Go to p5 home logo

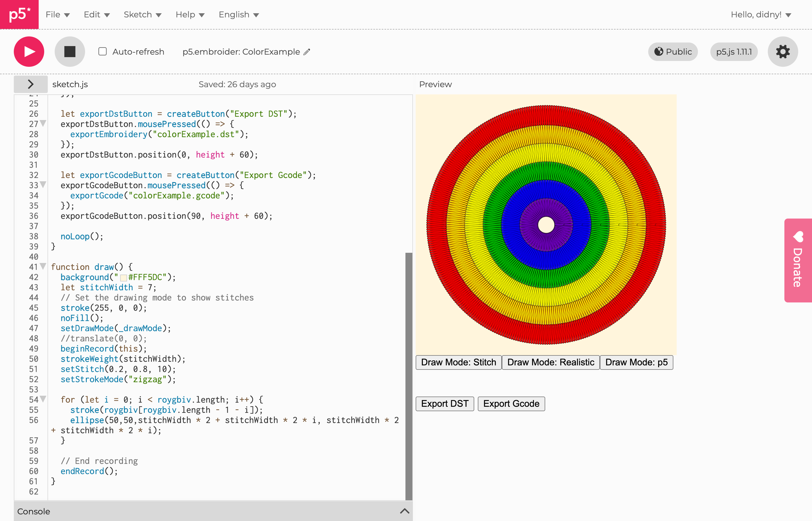pyautogui.click(x=19, y=14)
